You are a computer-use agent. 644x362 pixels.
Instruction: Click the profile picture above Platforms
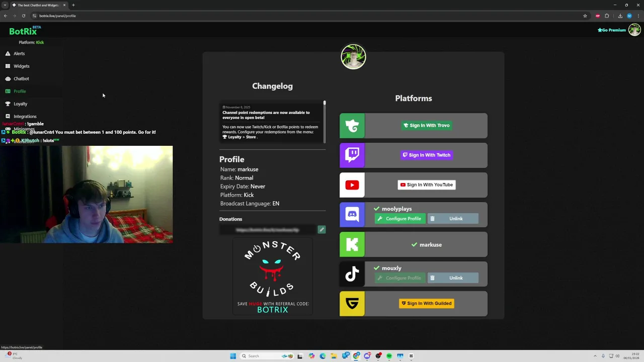tap(353, 57)
